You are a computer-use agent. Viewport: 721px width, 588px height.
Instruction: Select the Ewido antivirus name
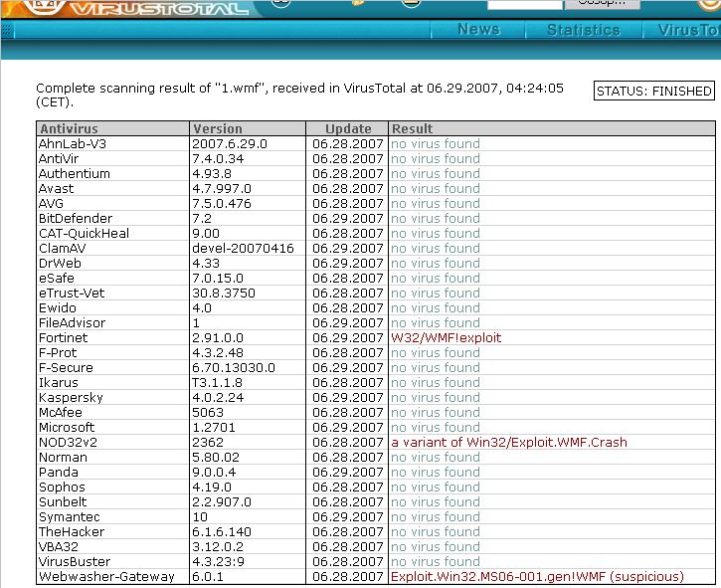(x=58, y=307)
